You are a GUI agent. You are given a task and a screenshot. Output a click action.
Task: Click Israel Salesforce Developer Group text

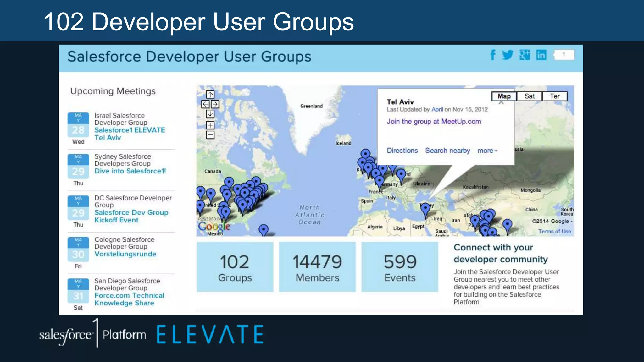(x=121, y=119)
